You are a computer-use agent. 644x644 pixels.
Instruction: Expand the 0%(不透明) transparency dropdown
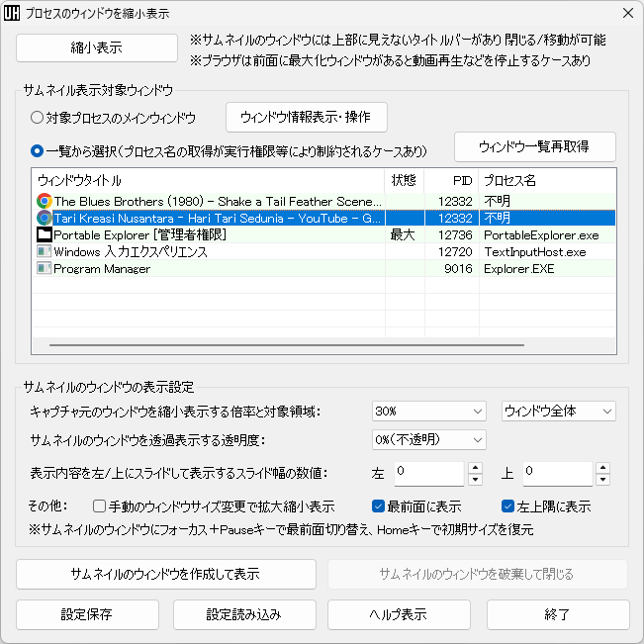point(429,439)
